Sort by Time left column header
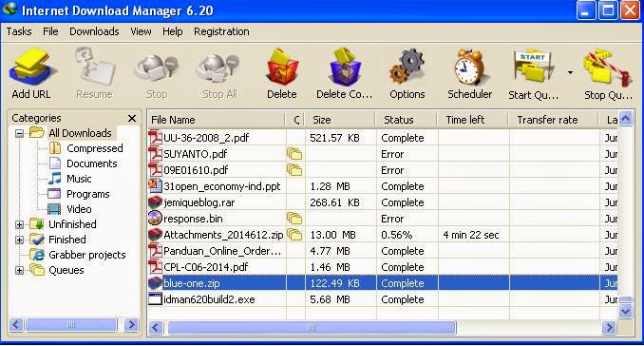This screenshot has height=346, width=644. [473, 120]
